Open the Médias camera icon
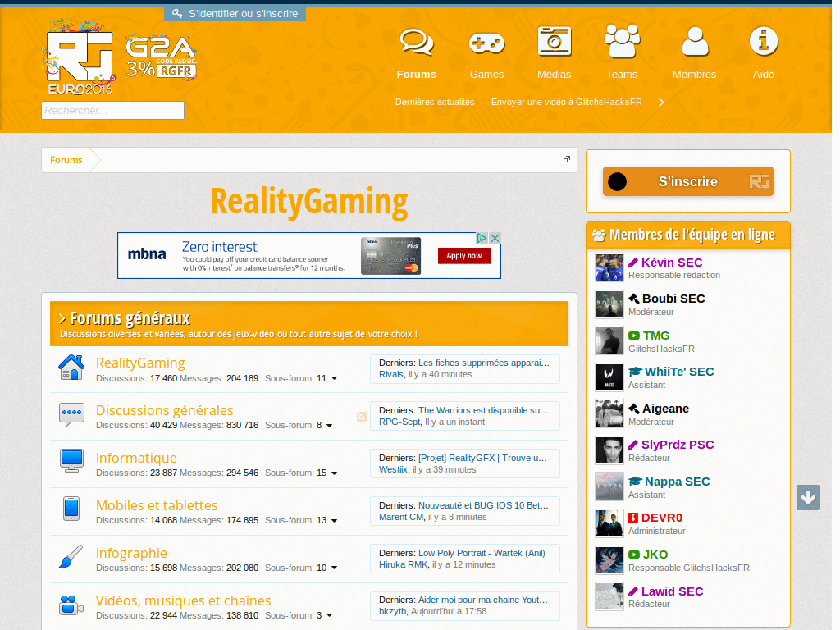Image resolution: width=840 pixels, height=630 pixels. click(x=554, y=41)
